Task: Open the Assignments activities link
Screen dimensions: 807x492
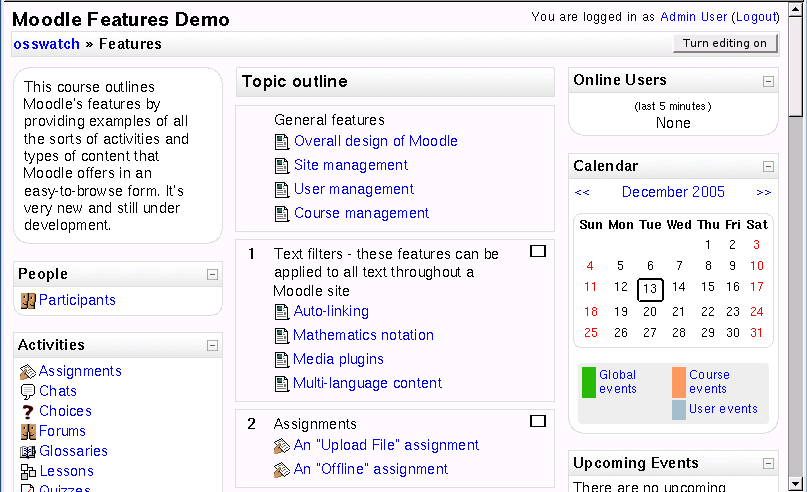Action: pos(80,371)
